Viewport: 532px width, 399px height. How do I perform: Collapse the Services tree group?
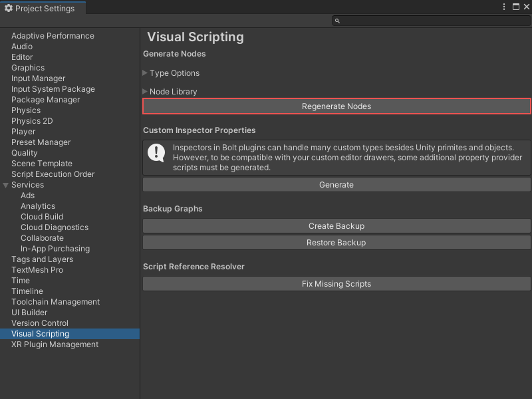(6, 185)
